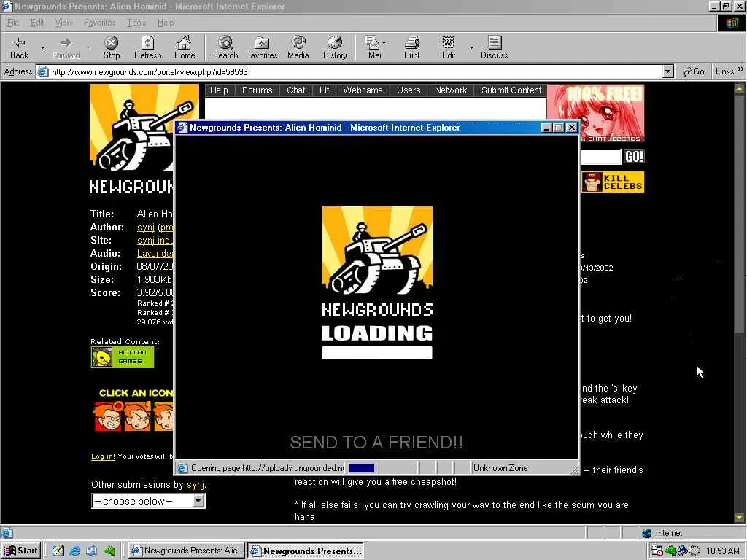Click the second face voting icon
The height and width of the screenshot is (560, 747).
pyautogui.click(x=137, y=416)
